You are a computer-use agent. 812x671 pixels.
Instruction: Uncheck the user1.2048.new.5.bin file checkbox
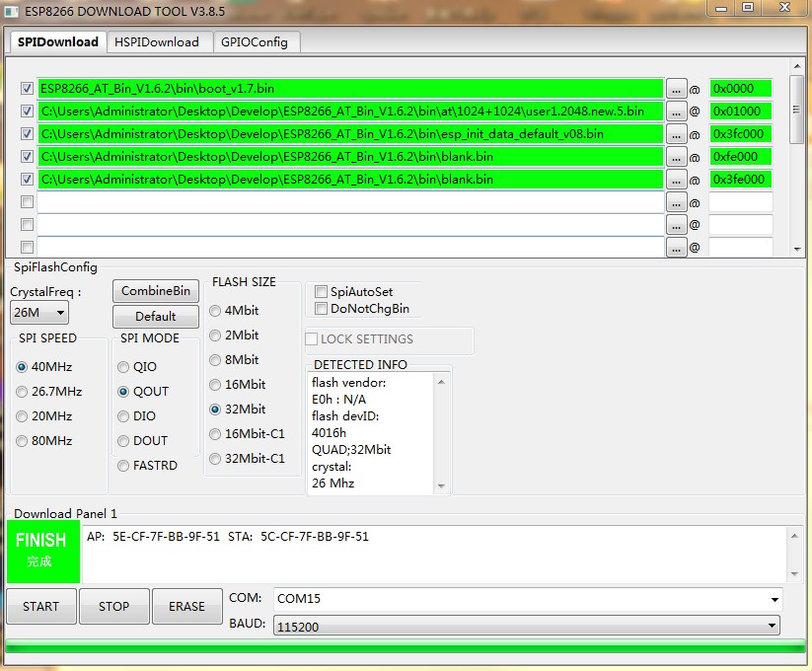click(27, 111)
